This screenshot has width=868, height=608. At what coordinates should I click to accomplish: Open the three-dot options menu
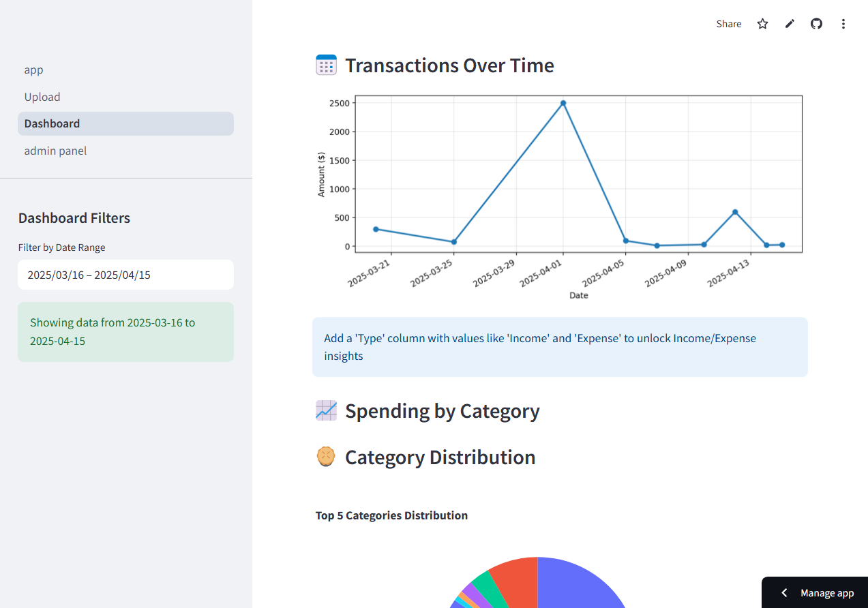[x=843, y=23]
